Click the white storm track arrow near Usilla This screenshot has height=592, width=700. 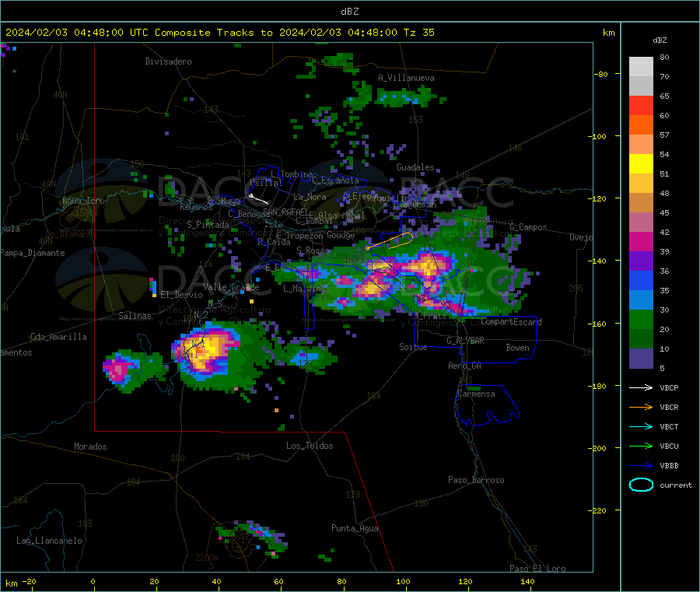click(x=258, y=199)
